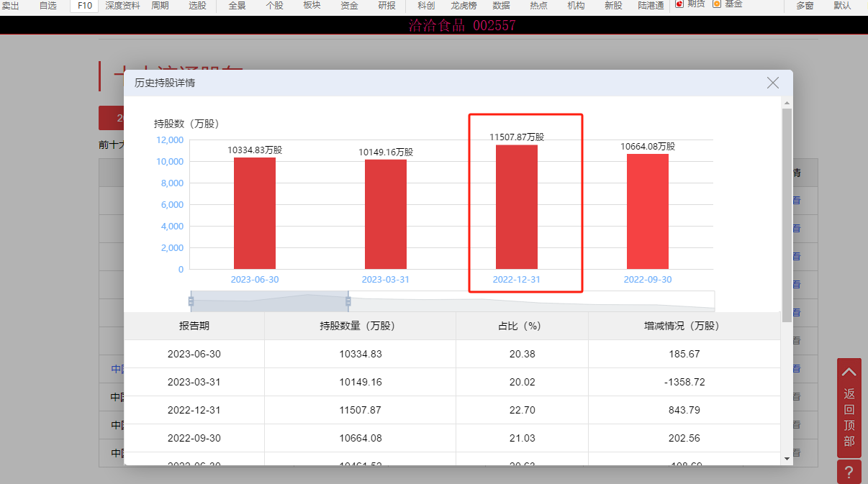The height and width of the screenshot is (484, 868).
Task: Click the unselected range slider track area
Action: click(532, 301)
